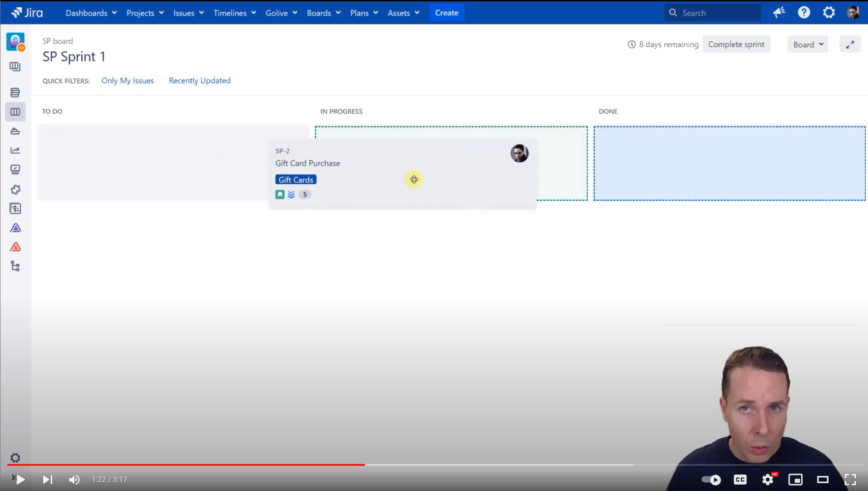Click the Jira logo

(27, 13)
